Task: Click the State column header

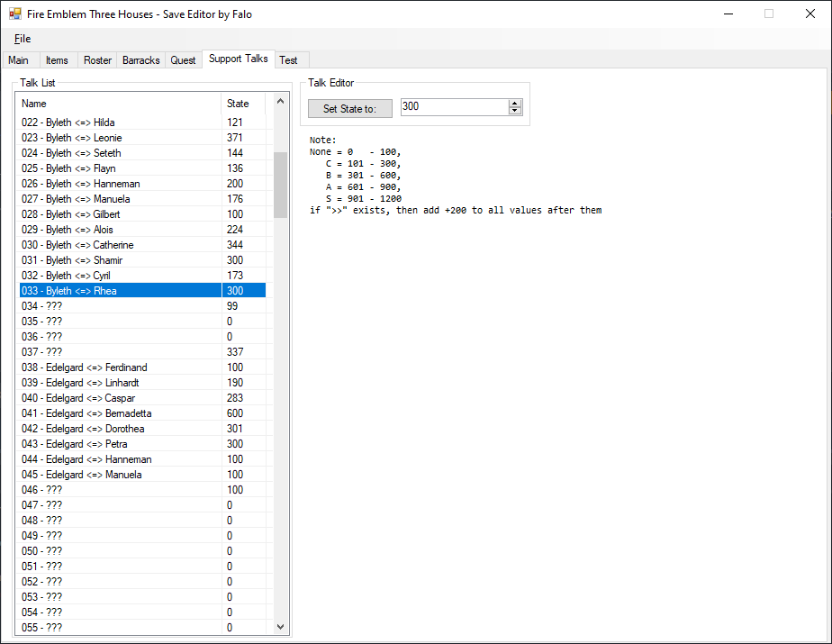Action: point(244,103)
